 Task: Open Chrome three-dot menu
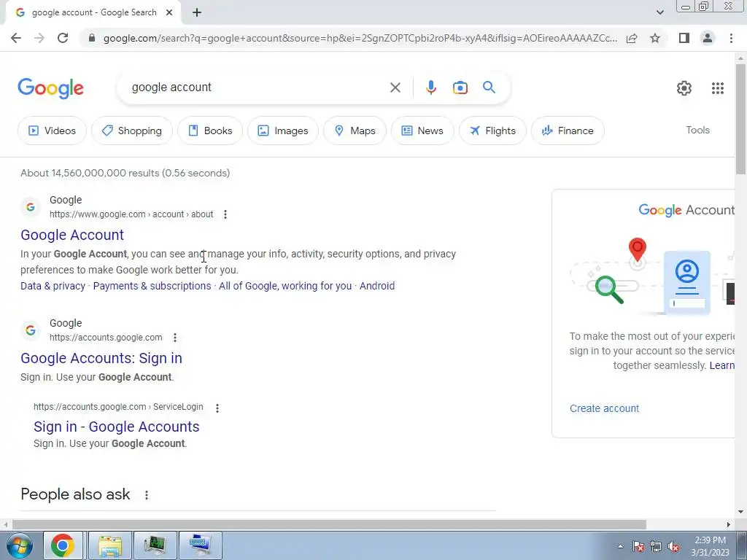(x=731, y=38)
